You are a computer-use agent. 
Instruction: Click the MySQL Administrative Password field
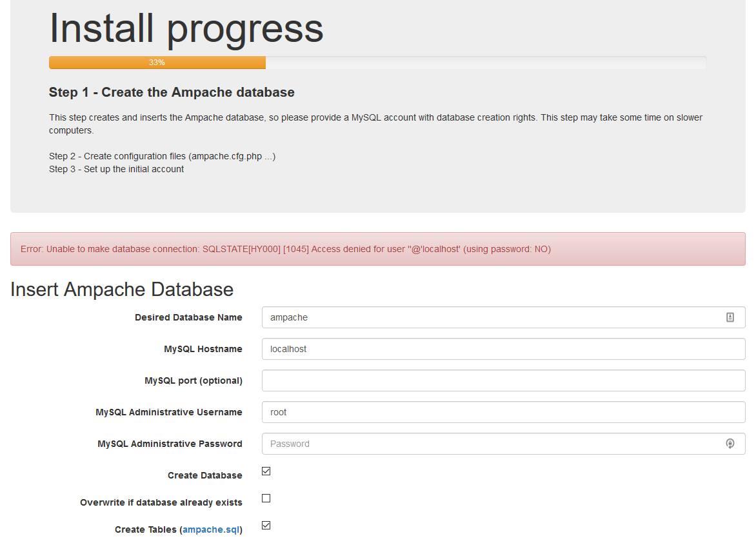tap(452, 444)
